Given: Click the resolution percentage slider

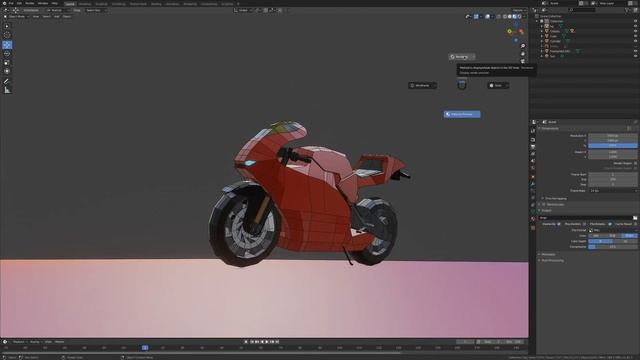Looking at the screenshot, I should (x=613, y=145).
